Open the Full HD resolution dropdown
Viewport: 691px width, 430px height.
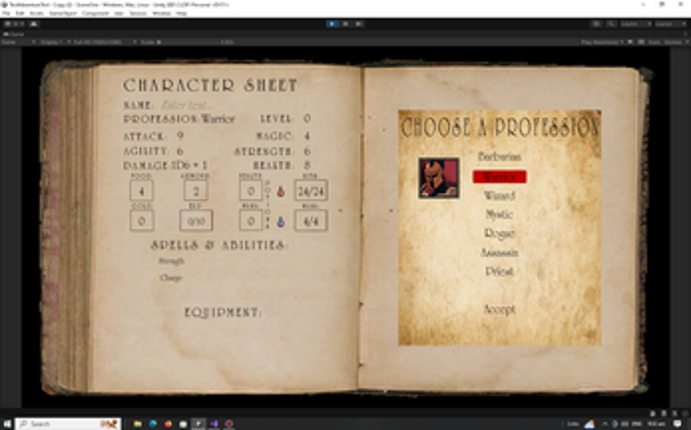coord(105,42)
